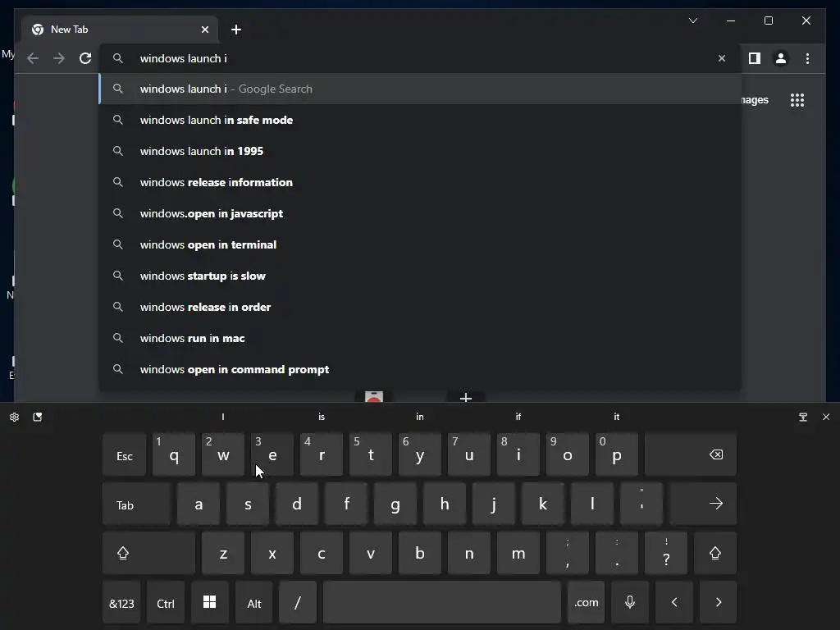Select suggestion 'windows open in terminal'
840x630 pixels.
click(421, 244)
